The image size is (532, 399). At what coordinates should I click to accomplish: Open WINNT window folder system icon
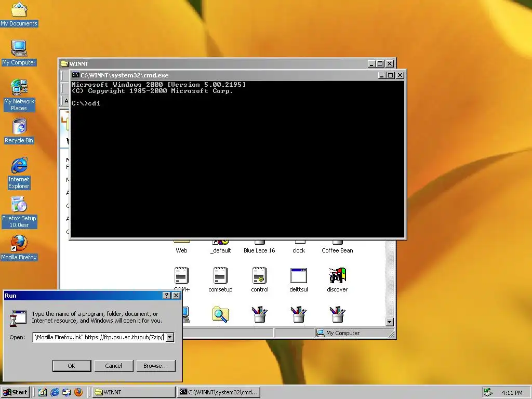pos(64,63)
